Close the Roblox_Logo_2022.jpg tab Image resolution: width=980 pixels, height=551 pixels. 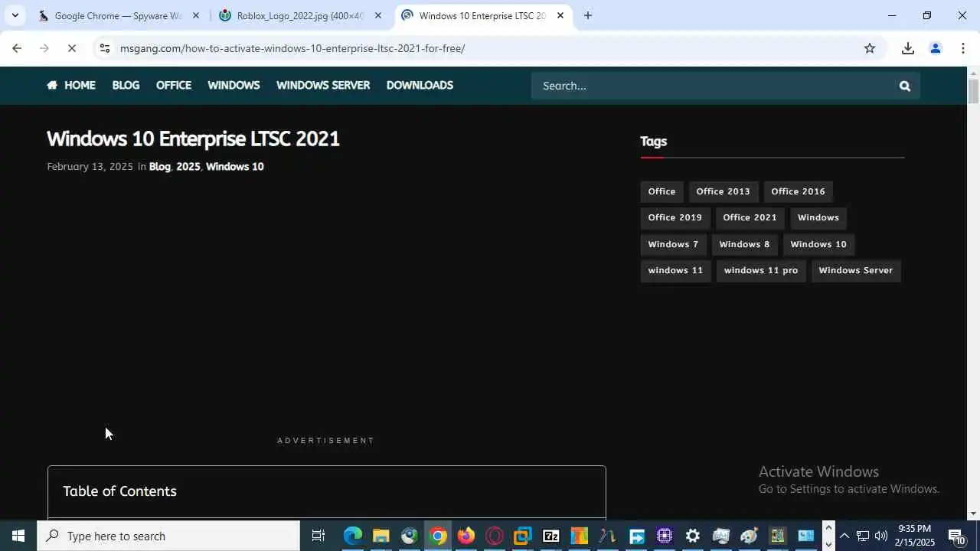[x=378, y=15]
